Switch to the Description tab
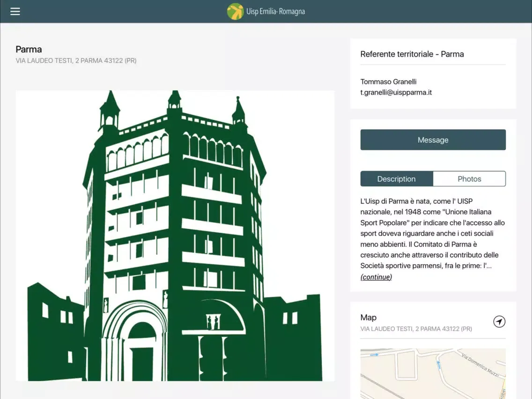The image size is (532, 399). 396,179
